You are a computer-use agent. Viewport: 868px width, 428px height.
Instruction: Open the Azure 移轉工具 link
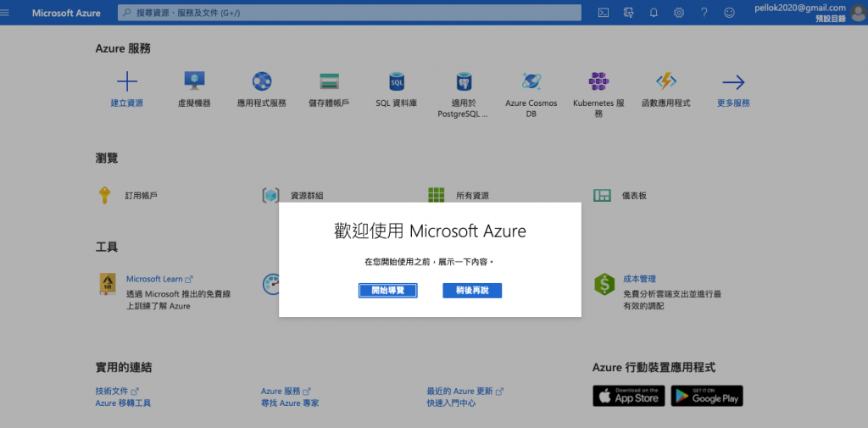click(123, 403)
